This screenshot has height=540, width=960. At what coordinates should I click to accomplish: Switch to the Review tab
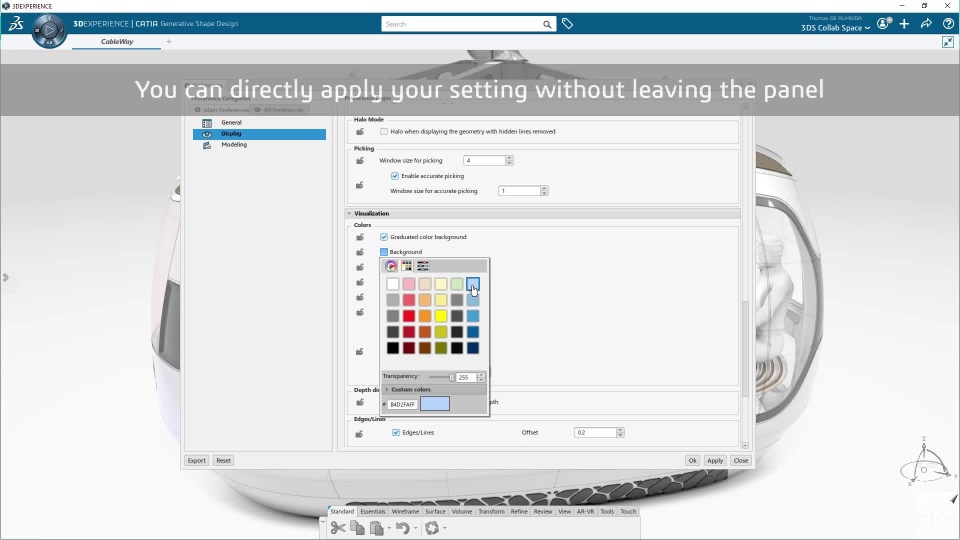pyautogui.click(x=542, y=511)
